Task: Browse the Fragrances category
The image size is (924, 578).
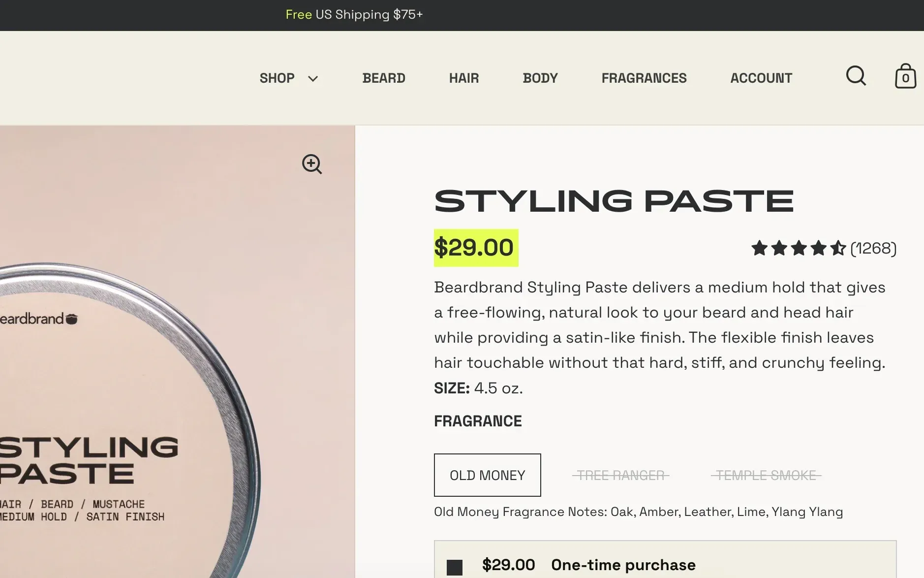Action: click(644, 78)
